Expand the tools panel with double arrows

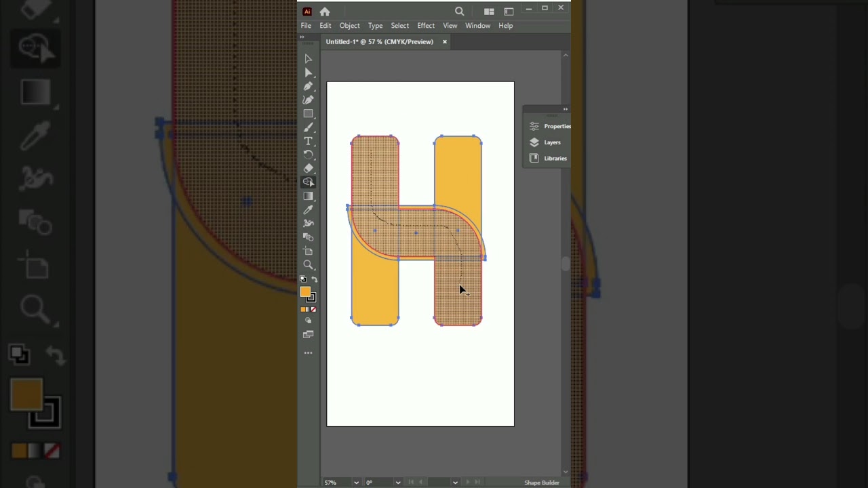pos(302,37)
